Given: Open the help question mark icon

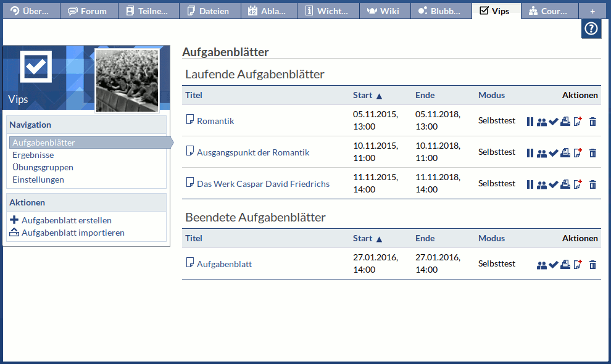Looking at the screenshot, I should (591, 29).
